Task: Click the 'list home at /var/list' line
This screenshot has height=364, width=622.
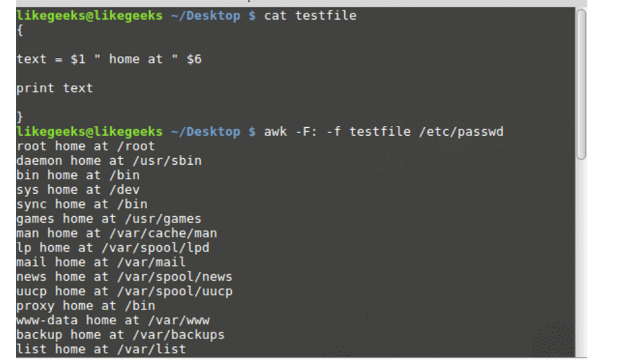Action: tap(100, 349)
